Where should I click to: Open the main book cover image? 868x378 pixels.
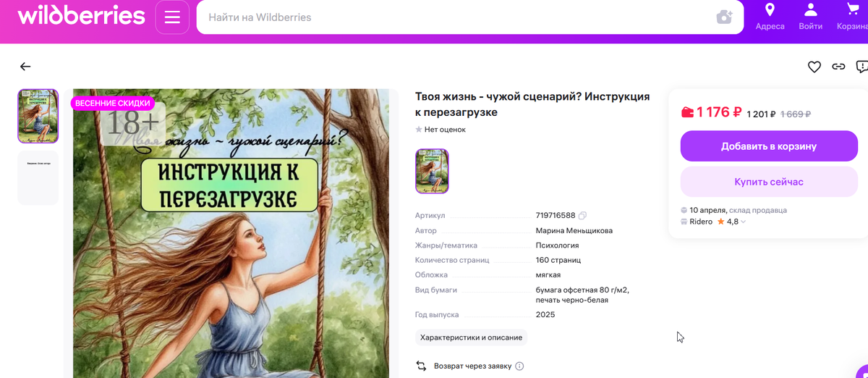click(x=231, y=233)
